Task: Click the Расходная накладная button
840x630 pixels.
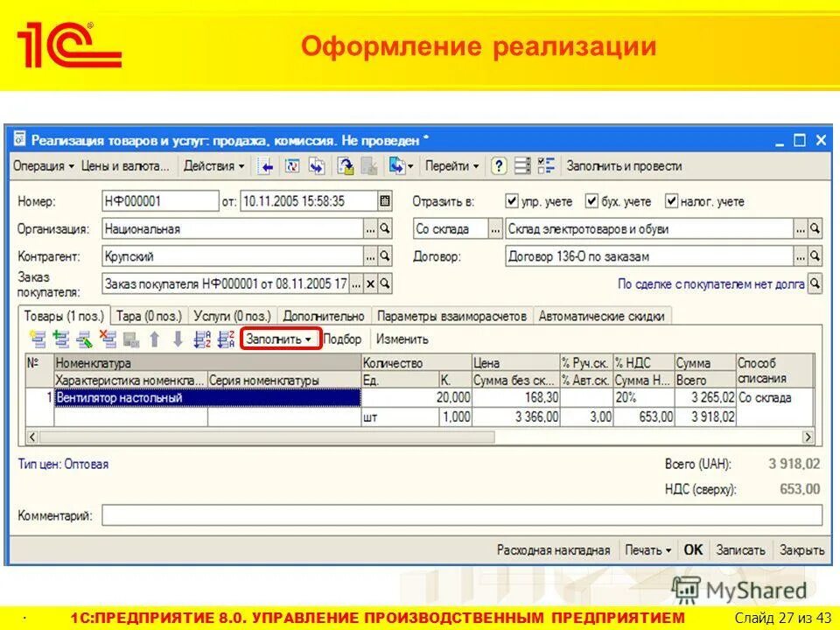Action: coord(553,550)
